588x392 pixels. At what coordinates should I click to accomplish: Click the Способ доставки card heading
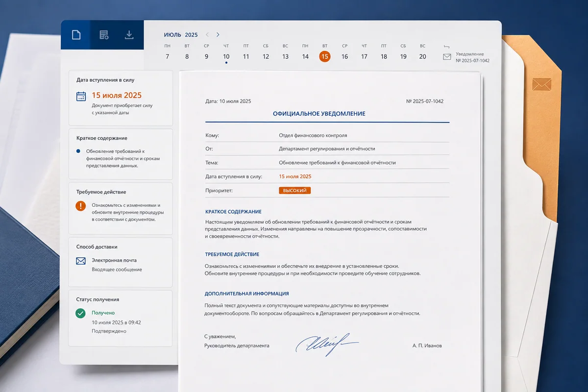pos(97,247)
